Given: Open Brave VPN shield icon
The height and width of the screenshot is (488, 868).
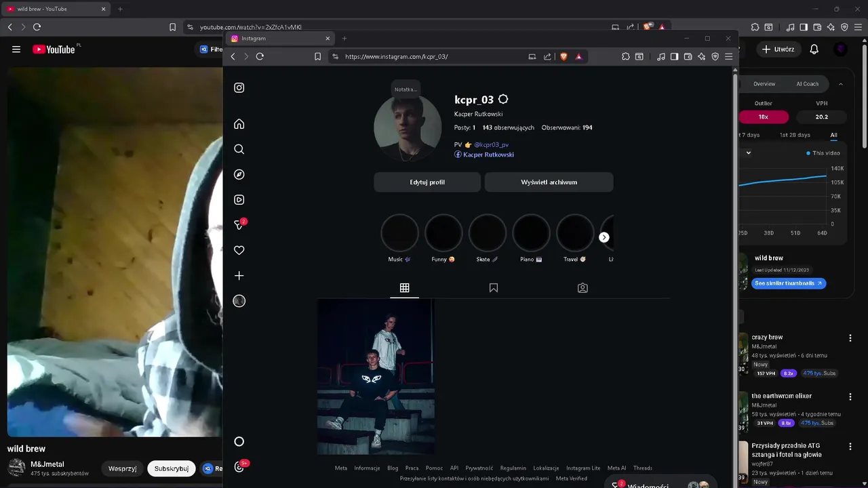Looking at the screenshot, I should pyautogui.click(x=715, y=56).
